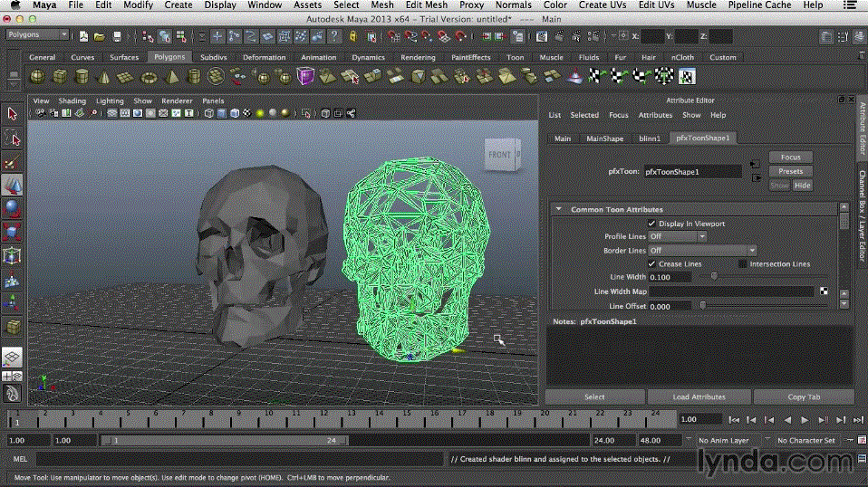Viewport: 868px width, 487px height.
Task: Open the viewport Shading menu
Action: pos(72,101)
